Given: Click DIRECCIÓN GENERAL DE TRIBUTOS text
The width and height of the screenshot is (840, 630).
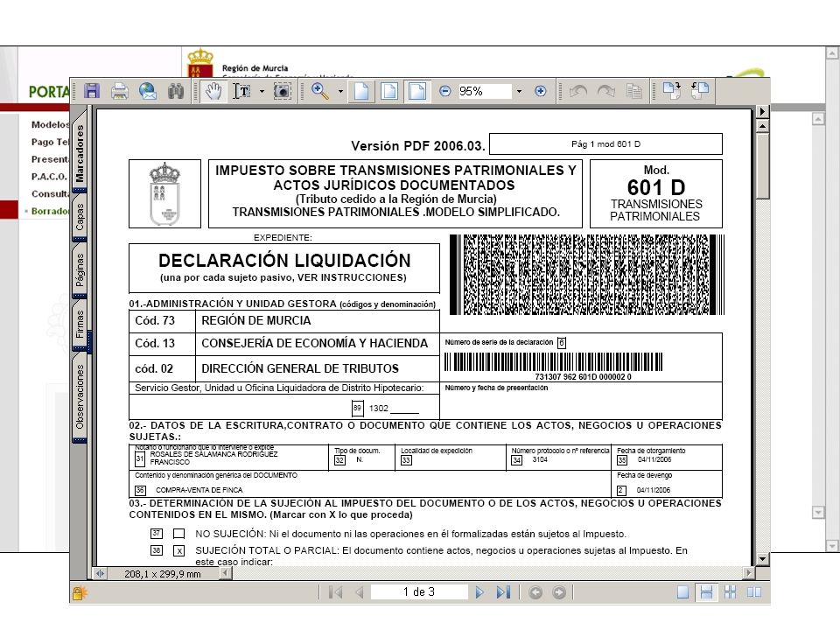Looking at the screenshot, I should point(300,368).
